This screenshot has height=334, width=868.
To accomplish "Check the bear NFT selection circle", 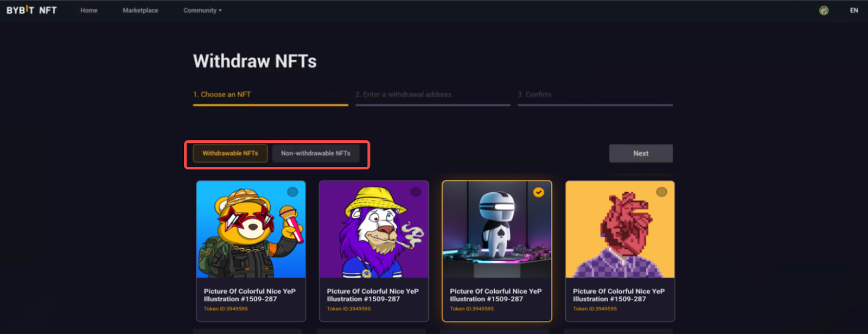I will click(292, 192).
